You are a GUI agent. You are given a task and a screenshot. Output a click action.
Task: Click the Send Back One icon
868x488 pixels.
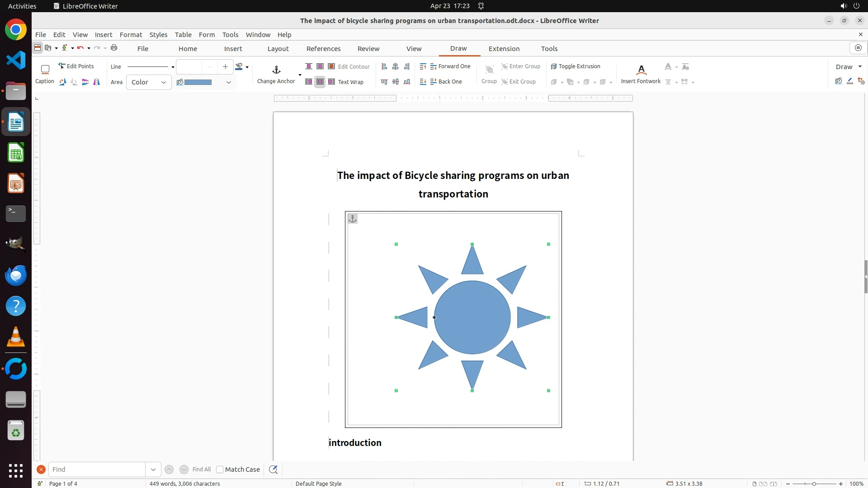446,82
